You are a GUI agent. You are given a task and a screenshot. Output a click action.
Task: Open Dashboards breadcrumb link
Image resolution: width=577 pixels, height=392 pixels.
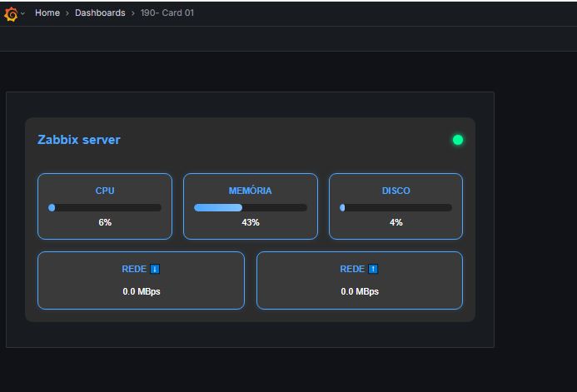(x=100, y=12)
